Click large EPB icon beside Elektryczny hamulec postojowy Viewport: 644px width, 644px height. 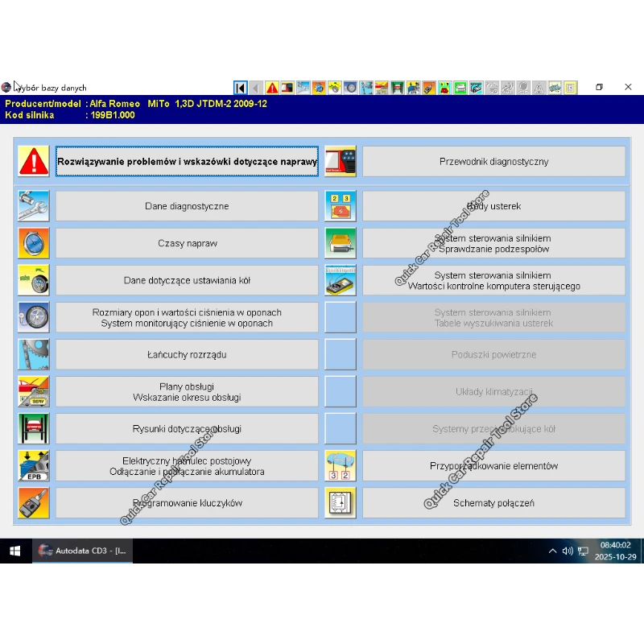coord(34,466)
